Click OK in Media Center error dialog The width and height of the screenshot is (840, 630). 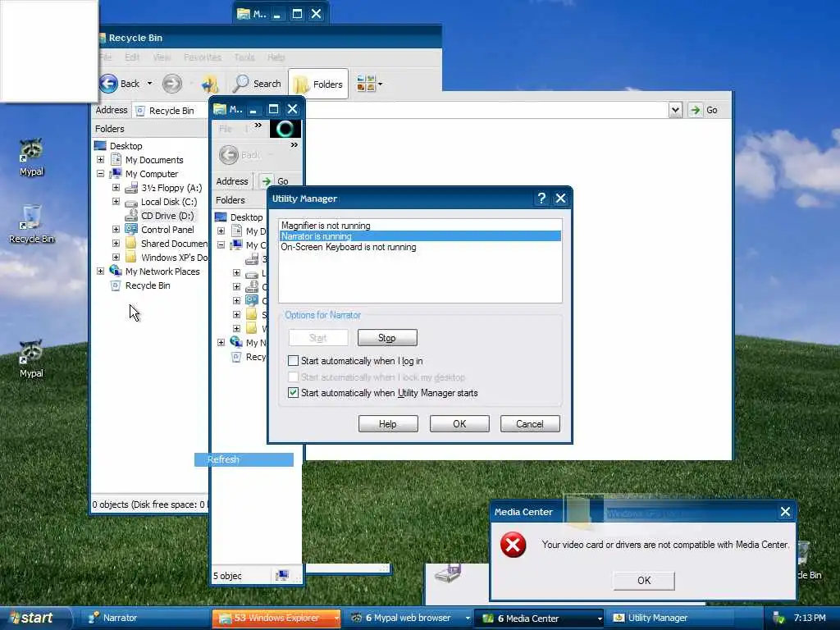[643, 580]
